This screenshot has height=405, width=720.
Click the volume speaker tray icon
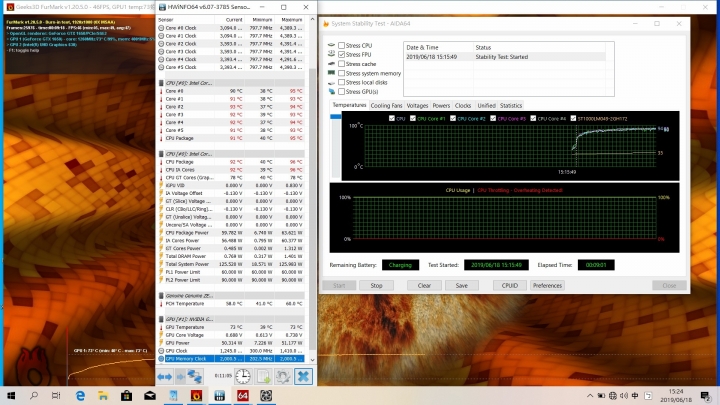(x=624, y=395)
